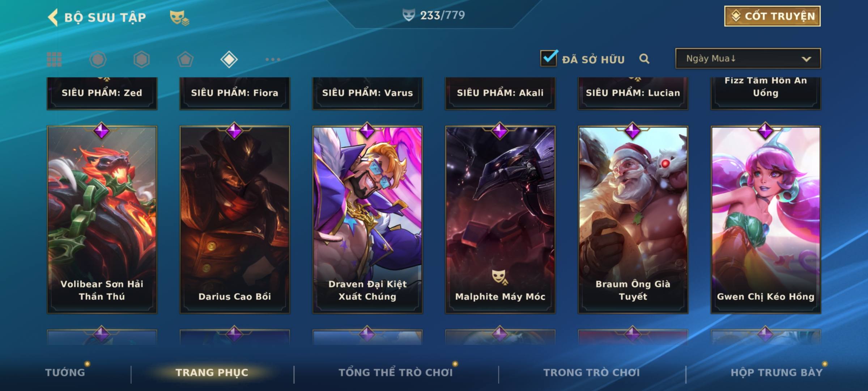Switch to the Tướng tab
The width and height of the screenshot is (868, 391).
(x=65, y=373)
